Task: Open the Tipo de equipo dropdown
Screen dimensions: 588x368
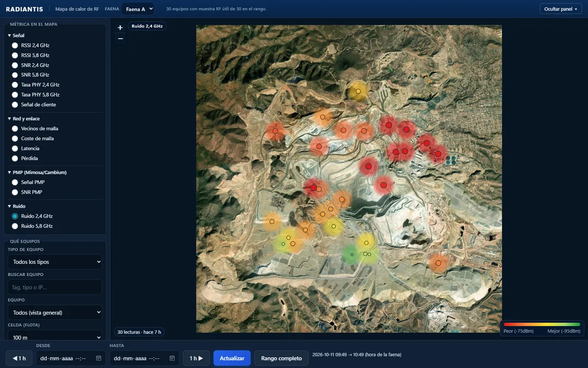Action: click(x=55, y=262)
